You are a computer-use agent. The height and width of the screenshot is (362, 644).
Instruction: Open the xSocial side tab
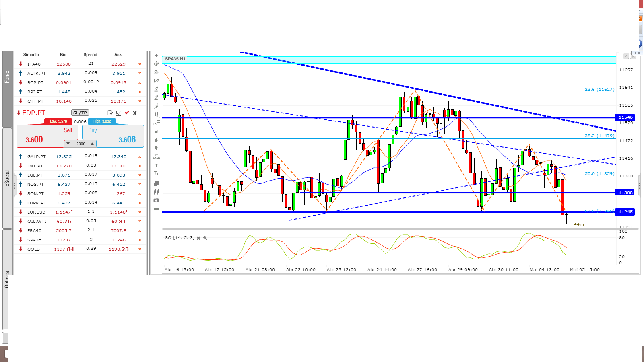[x=7, y=178]
